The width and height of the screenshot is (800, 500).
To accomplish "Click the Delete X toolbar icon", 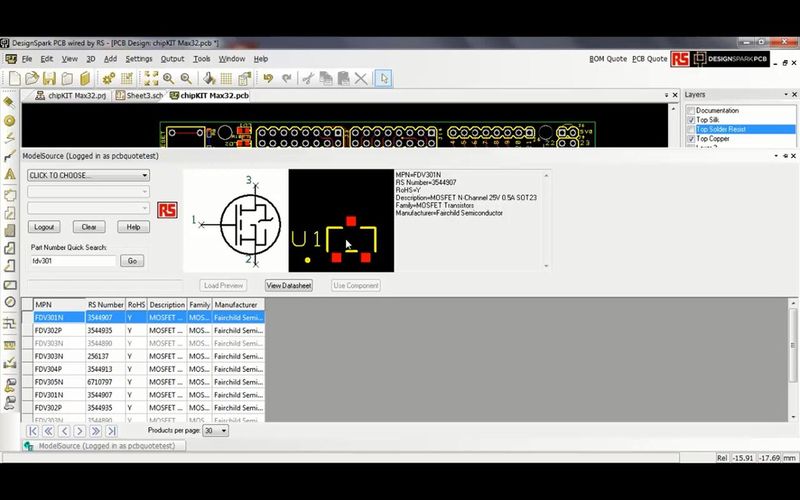I will 361,79.
